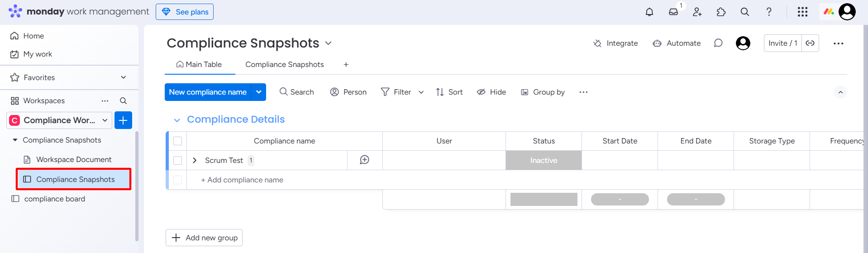Image resolution: width=868 pixels, height=253 pixels.
Task: Switch to the Main Table tab
Action: click(199, 65)
